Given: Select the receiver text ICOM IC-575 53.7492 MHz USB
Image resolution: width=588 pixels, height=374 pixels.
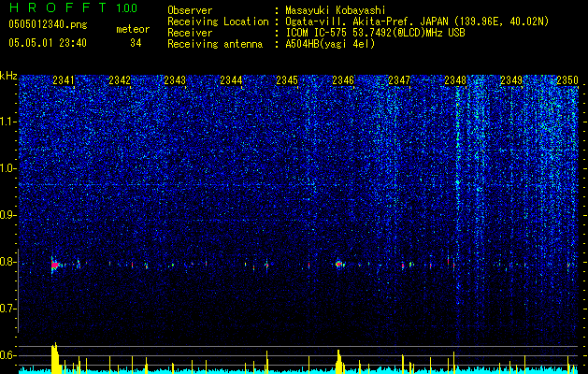Looking at the screenshot, I should tap(375, 33).
